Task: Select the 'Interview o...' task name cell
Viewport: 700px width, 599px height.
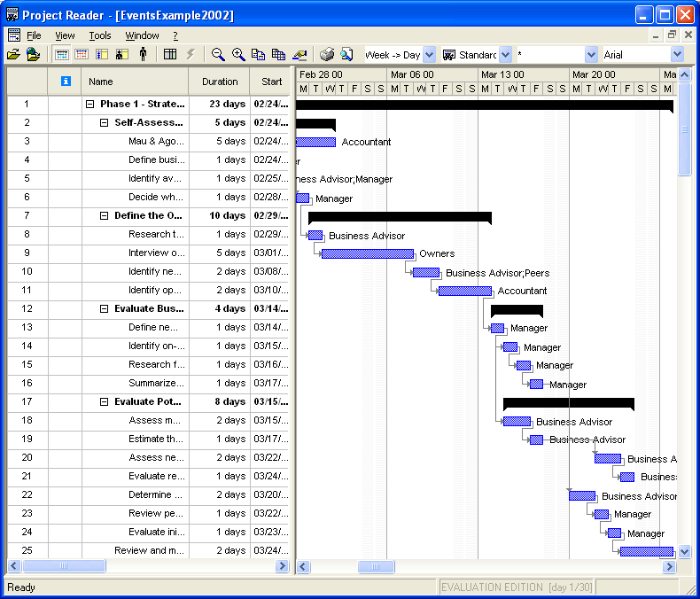Action: click(x=135, y=253)
